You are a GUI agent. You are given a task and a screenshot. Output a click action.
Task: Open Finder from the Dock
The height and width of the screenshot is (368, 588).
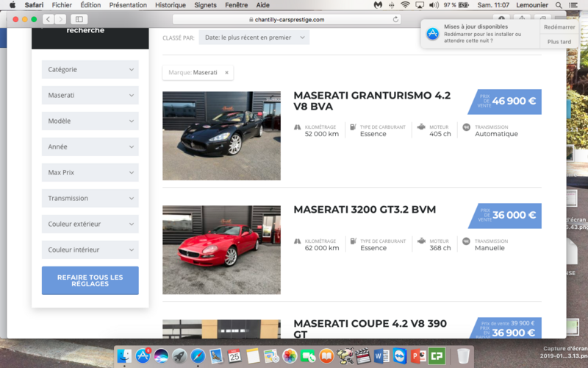[x=124, y=356]
